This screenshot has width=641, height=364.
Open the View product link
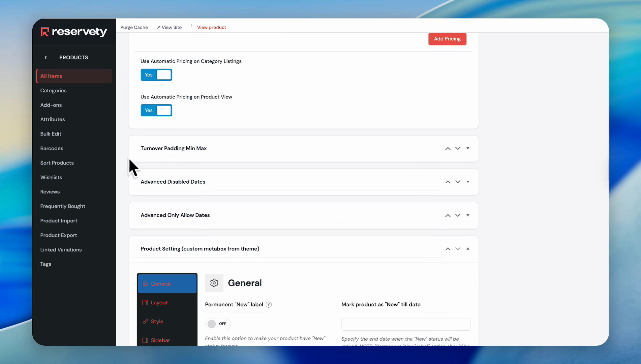211,27
